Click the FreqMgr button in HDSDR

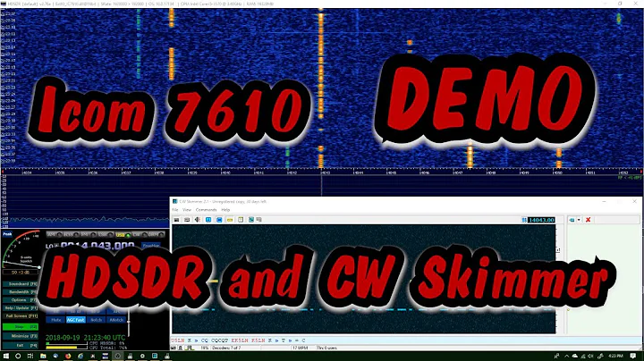point(151,246)
